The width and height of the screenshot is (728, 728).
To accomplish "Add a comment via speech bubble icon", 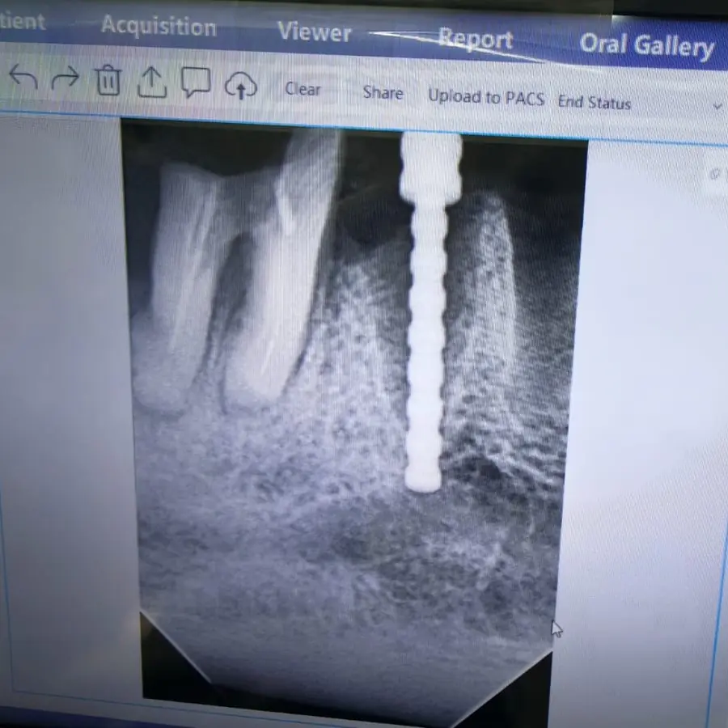I will (x=196, y=83).
